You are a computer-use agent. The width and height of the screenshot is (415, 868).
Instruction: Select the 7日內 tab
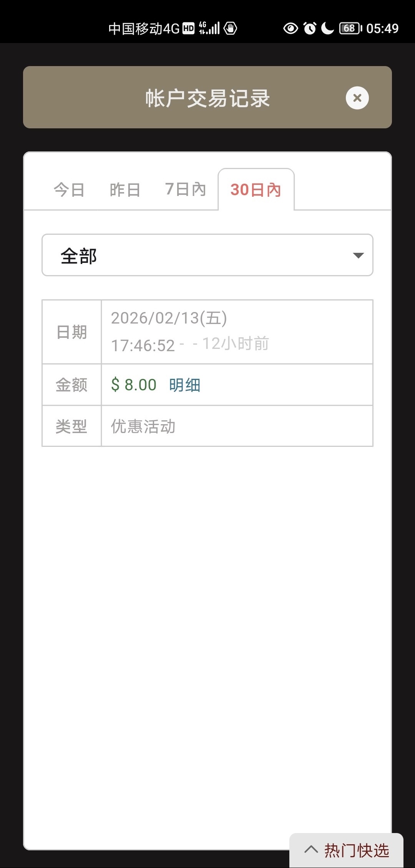[186, 189]
